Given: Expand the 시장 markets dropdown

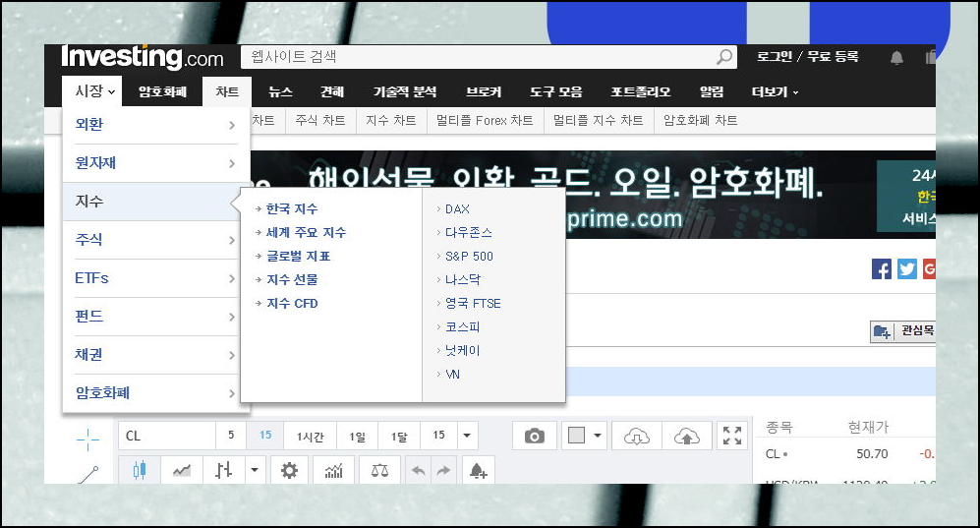Looking at the screenshot, I should [x=92, y=91].
